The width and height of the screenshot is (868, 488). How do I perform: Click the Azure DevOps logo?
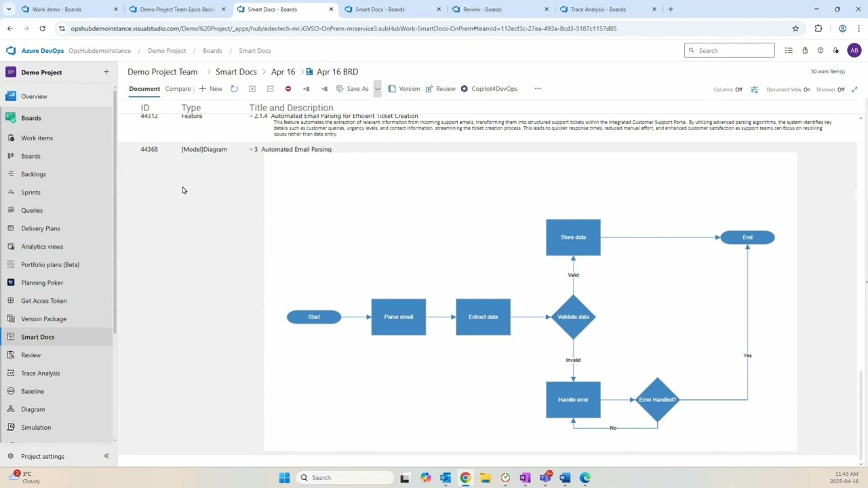(10, 51)
